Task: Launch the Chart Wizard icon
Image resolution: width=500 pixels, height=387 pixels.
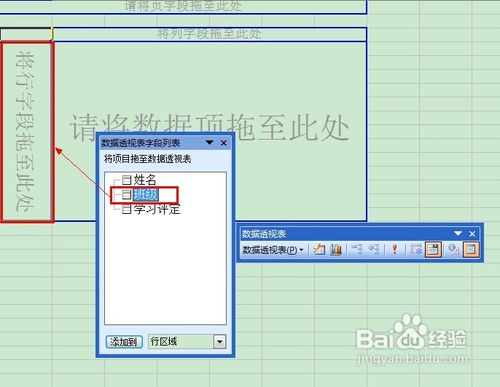Action: click(336, 249)
